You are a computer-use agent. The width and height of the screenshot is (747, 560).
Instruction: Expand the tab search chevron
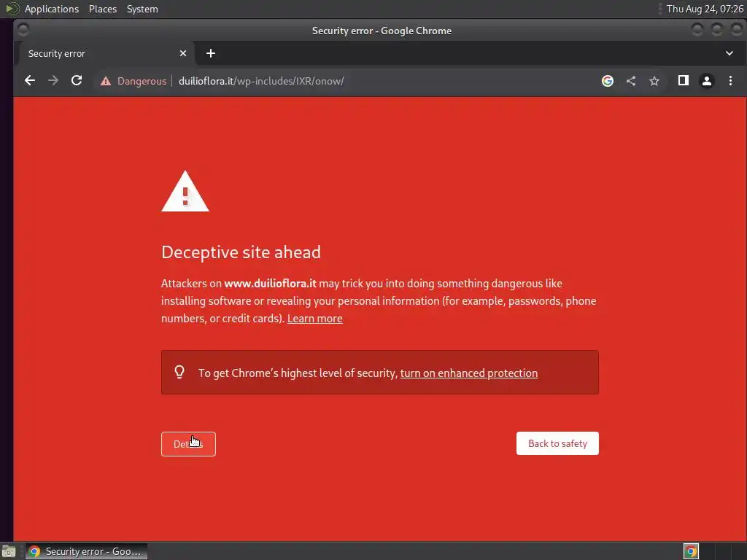tap(729, 53)
